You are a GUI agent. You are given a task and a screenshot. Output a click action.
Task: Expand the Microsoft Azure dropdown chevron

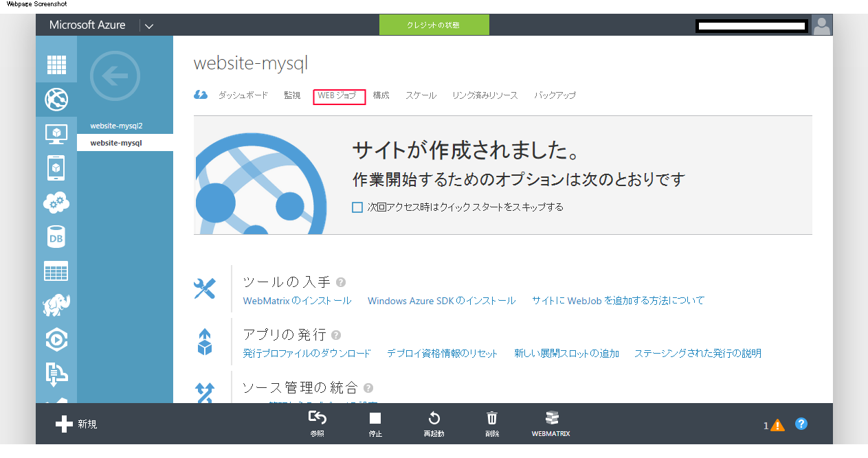click(x=148, y=26)
